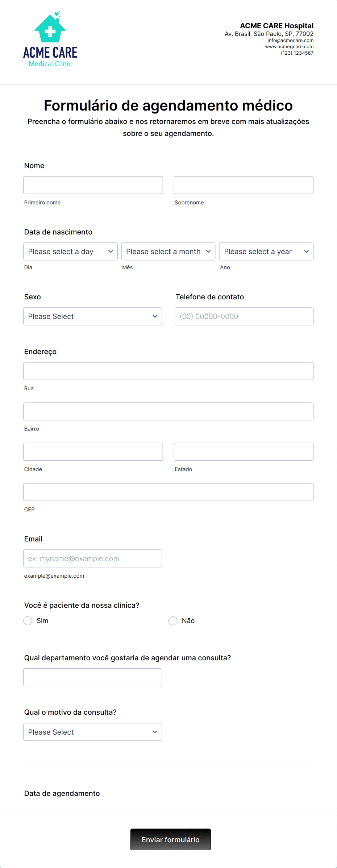Select the Não radio button
337x868 pixels.
173,621
